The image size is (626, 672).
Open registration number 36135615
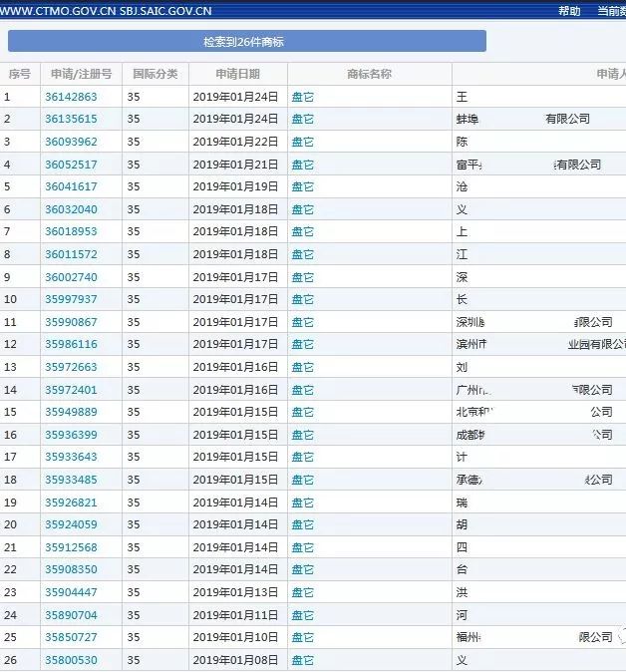pos(71,119)
